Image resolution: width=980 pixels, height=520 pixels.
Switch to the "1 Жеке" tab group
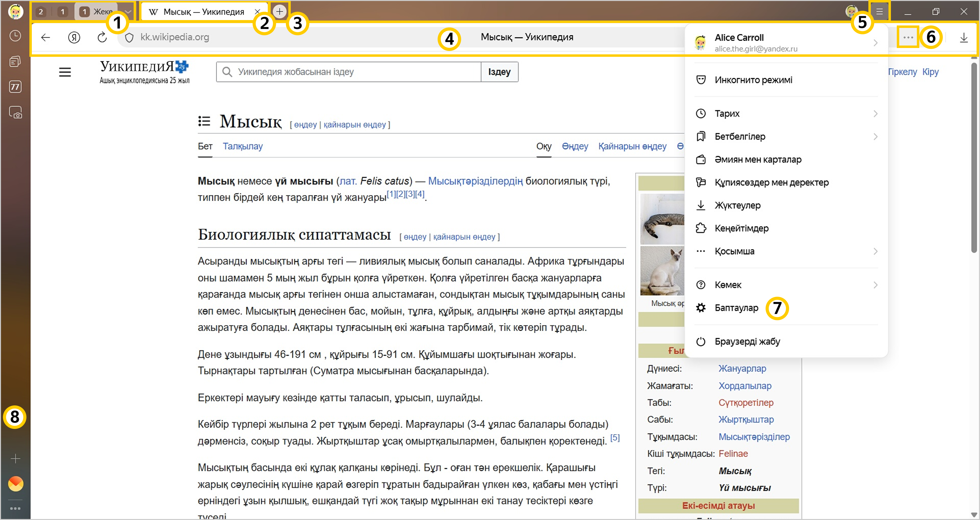coord(96,12)
